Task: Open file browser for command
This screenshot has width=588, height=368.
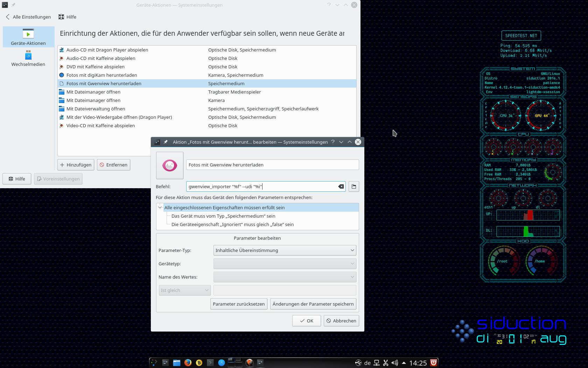Action: 354,186
